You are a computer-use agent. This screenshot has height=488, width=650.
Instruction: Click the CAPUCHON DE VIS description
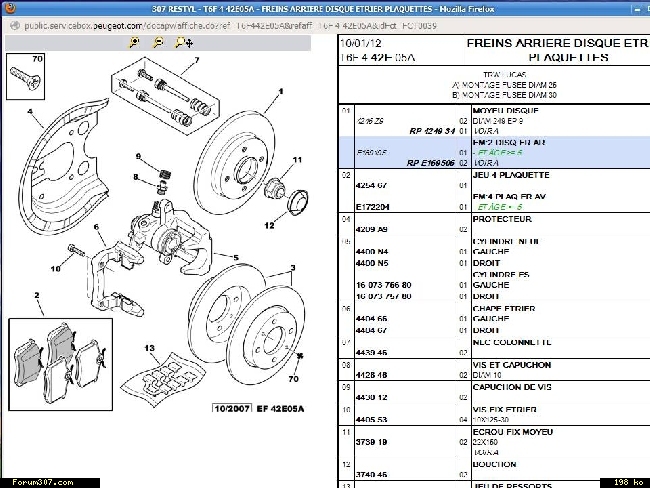click(512, 387)
